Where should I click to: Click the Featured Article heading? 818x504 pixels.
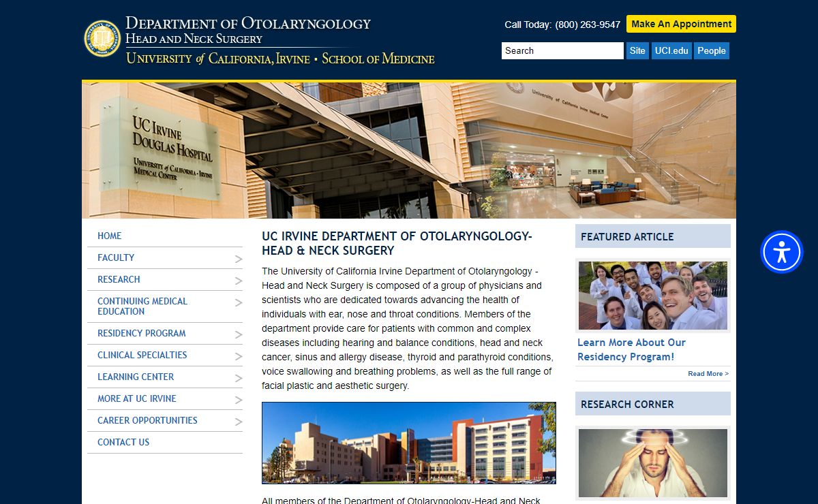(x=627, y=237)
